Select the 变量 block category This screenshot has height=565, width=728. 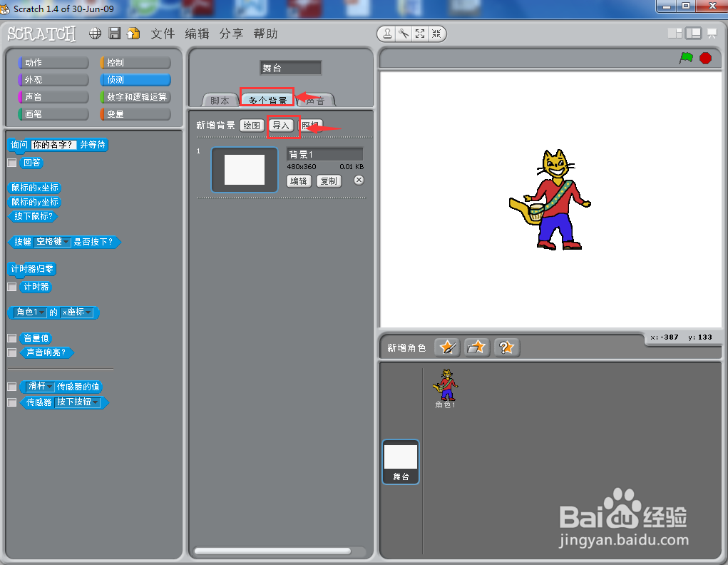click(135, 114)
